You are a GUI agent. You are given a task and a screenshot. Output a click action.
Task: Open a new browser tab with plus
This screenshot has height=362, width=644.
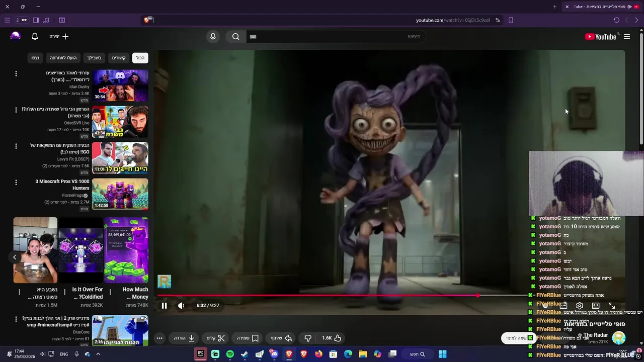pyautogui.click(x=554, y=7)
